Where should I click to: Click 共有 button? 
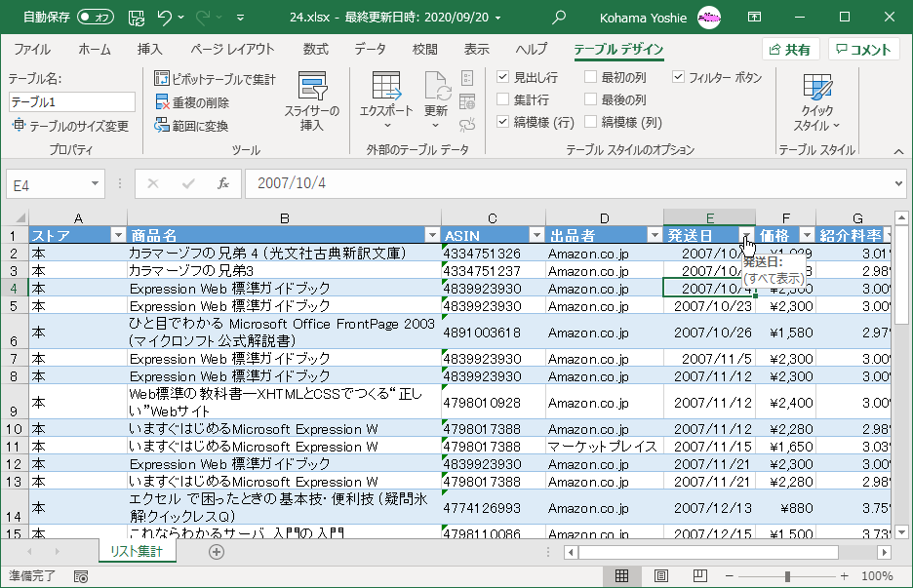pos(791,50)
